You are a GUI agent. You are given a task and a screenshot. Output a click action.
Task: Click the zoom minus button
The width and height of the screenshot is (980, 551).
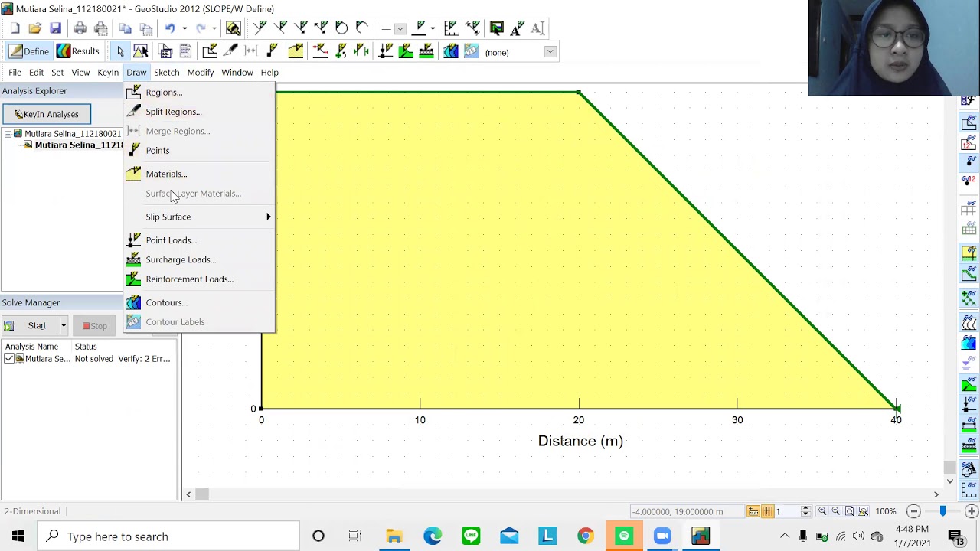(x=913, y=511)
